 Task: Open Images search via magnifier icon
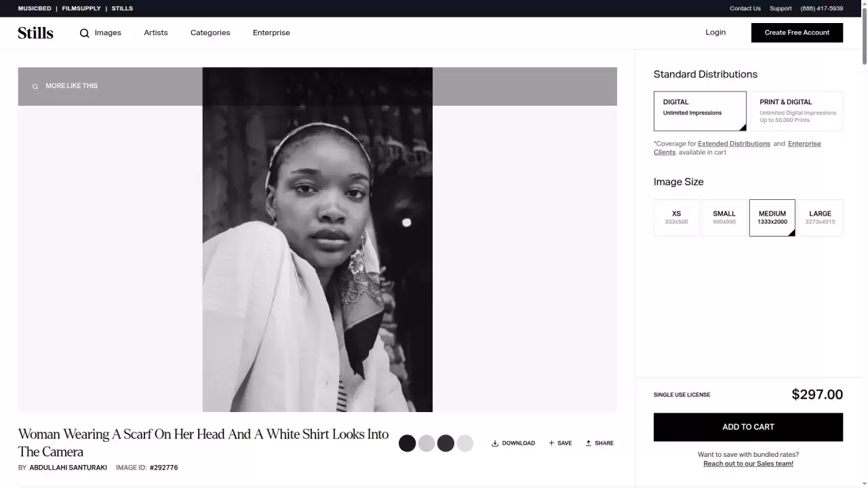[x=85, y=33]
